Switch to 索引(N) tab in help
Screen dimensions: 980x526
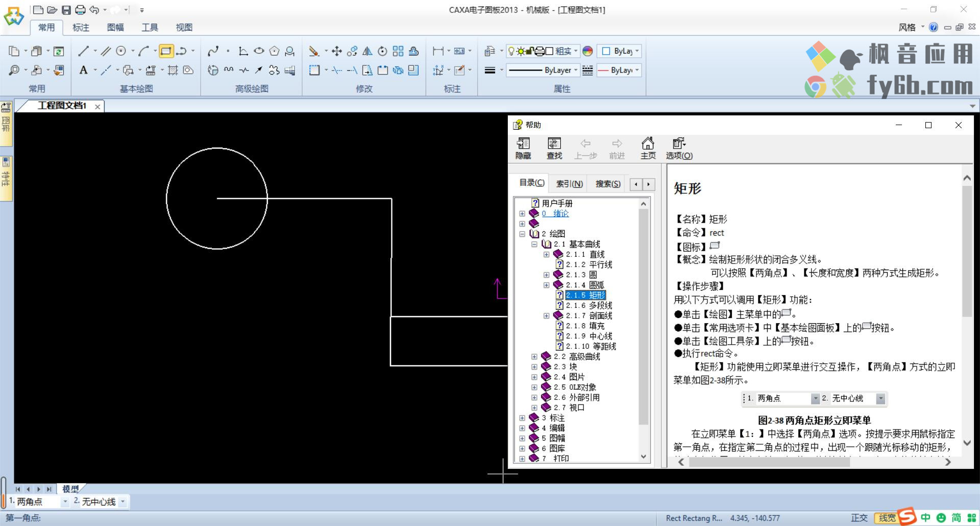(569, 184)
